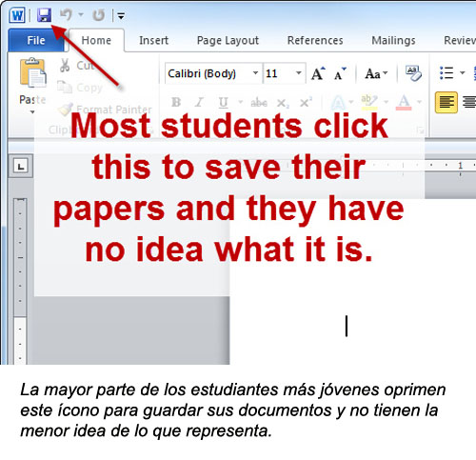
Task: Click the Shrink Font icon
Action: tap(340, 73)
